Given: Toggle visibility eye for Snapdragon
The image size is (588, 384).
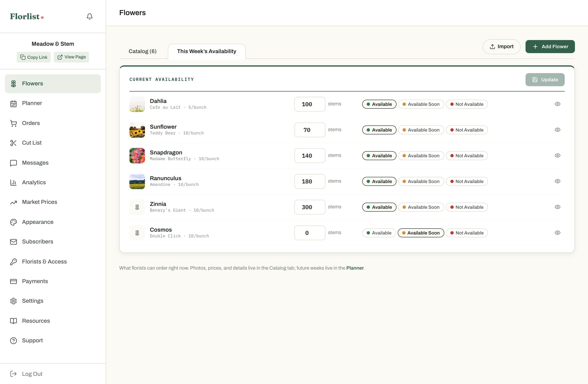Looking at the screenshot, I should pos(557,155).
